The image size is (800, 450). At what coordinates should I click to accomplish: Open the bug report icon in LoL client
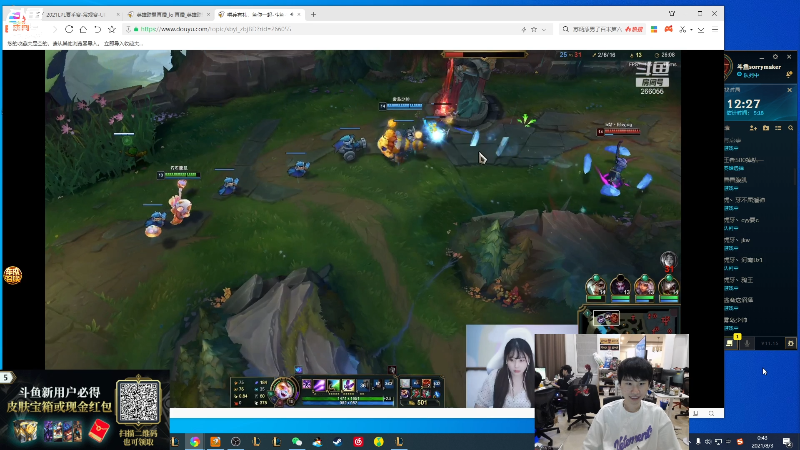(x=790, y=343)
